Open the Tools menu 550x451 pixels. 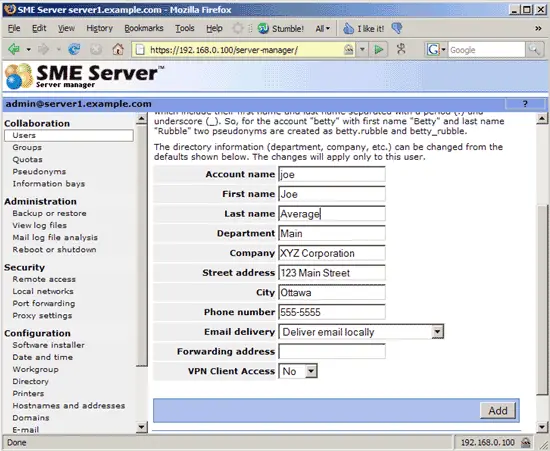185,28
